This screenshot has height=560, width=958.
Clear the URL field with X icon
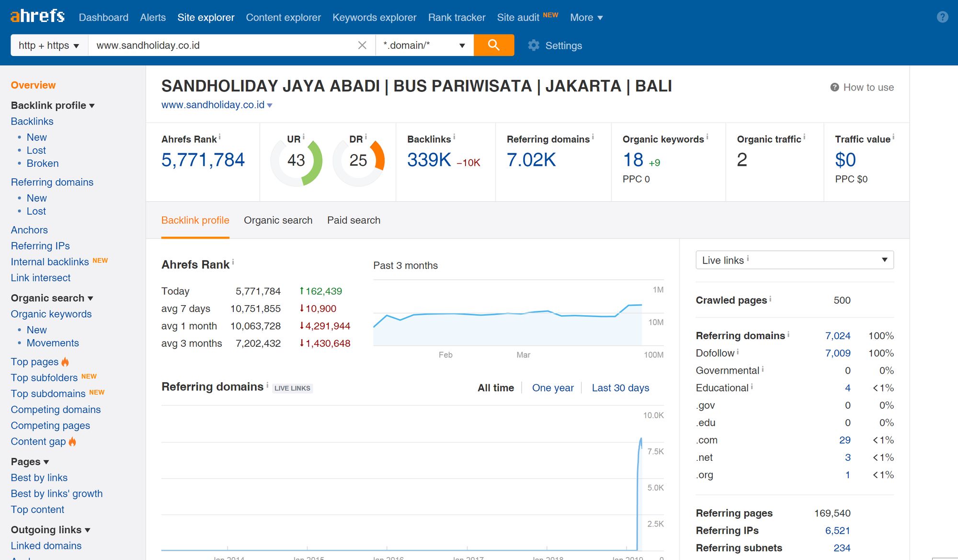click(362, 45)
